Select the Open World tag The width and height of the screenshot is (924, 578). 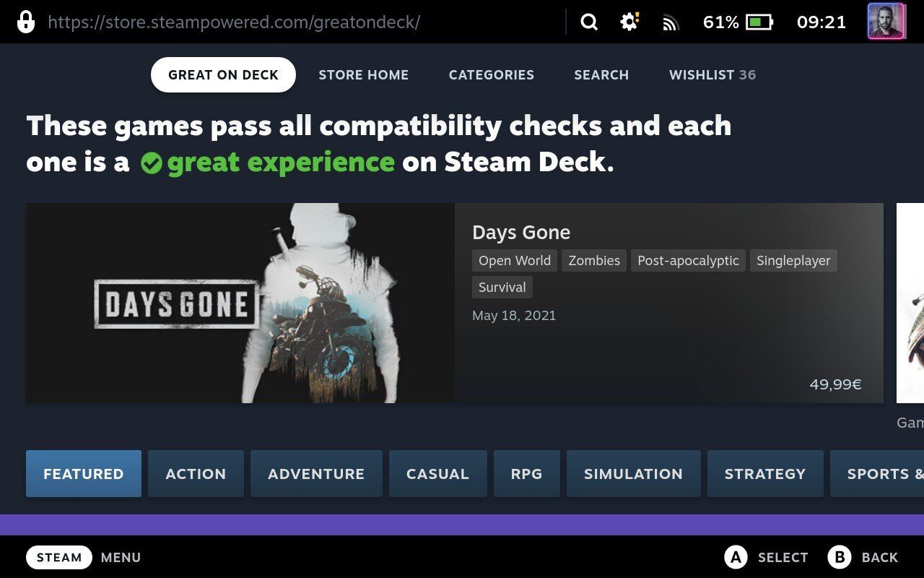coord(515,261)
